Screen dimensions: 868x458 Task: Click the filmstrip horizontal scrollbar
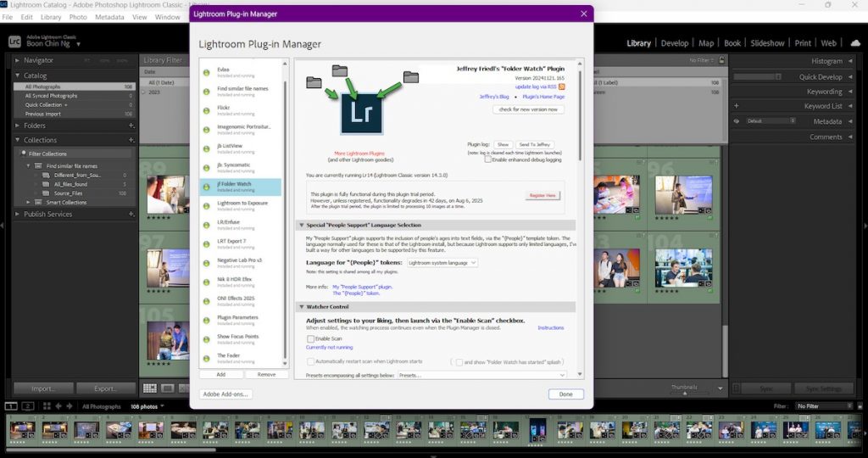click(111, 450)
